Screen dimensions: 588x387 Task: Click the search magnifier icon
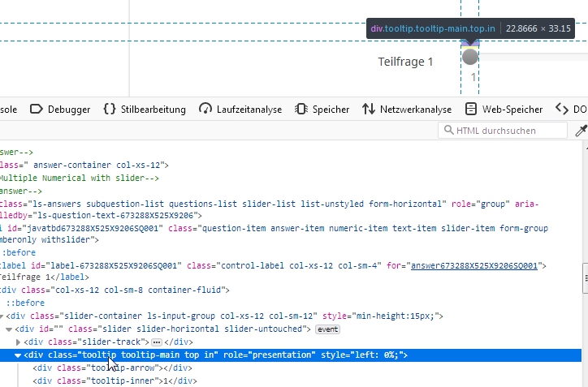(x=447, y=131)
